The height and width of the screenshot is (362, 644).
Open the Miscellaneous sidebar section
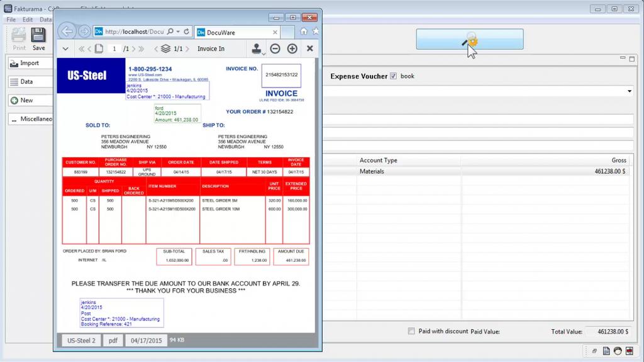point(31,119)
